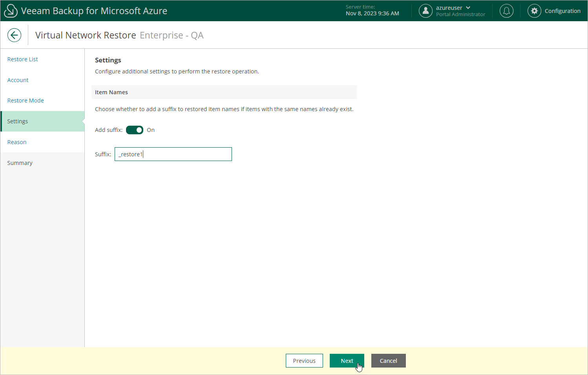This screenshot has width=588, height=375.
Task: Click the Virtual Network Restore heading
Action: (86, 35)
